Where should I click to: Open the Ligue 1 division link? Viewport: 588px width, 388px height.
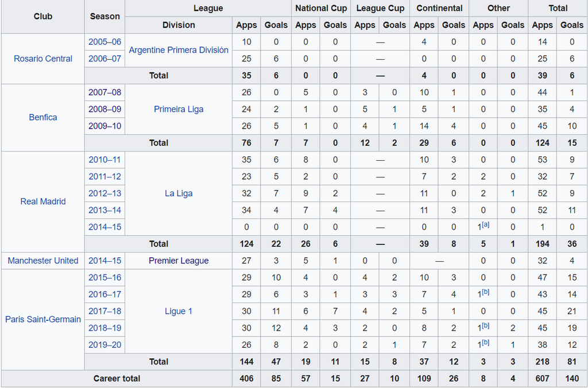point(179,311)
